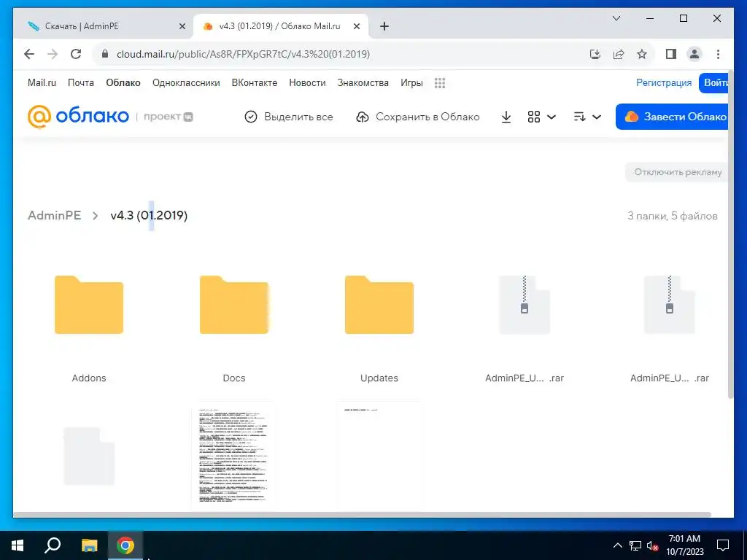Toggle the browser side panel icon

(x=671, y=54)
